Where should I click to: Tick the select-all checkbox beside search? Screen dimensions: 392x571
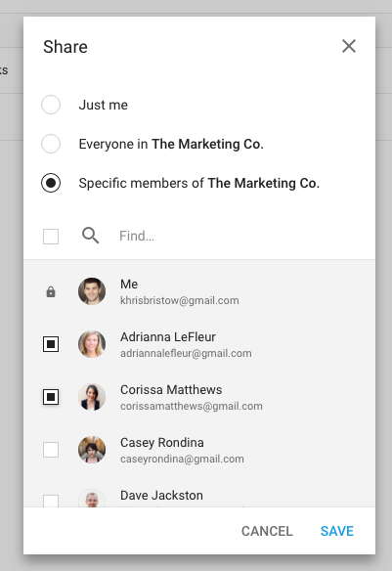(51, 237)
